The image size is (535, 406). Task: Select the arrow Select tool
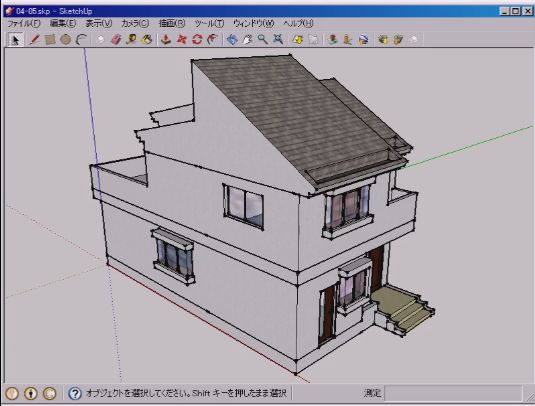pyautogui.click(x=15, y=40)
